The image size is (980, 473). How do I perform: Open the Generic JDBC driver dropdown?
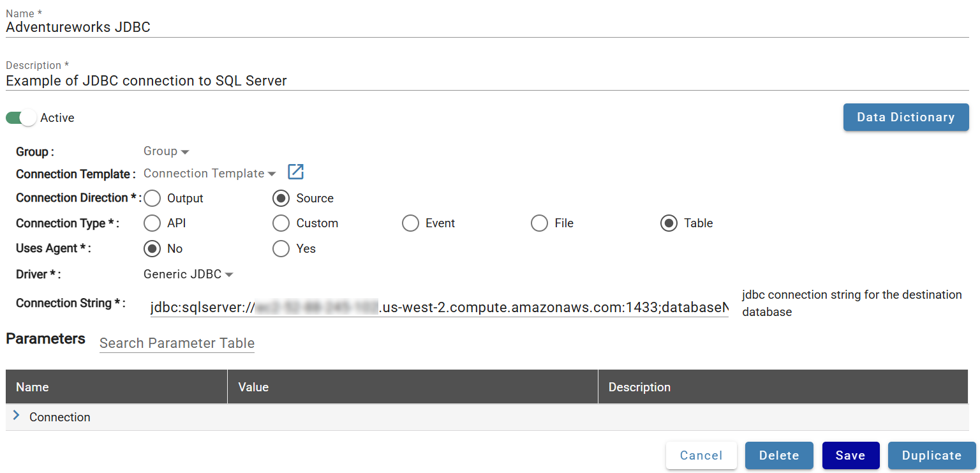[188, 274]
